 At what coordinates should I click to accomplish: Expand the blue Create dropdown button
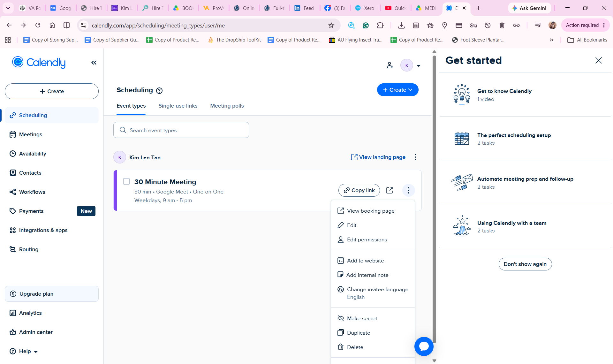click(x=397, y=90)
